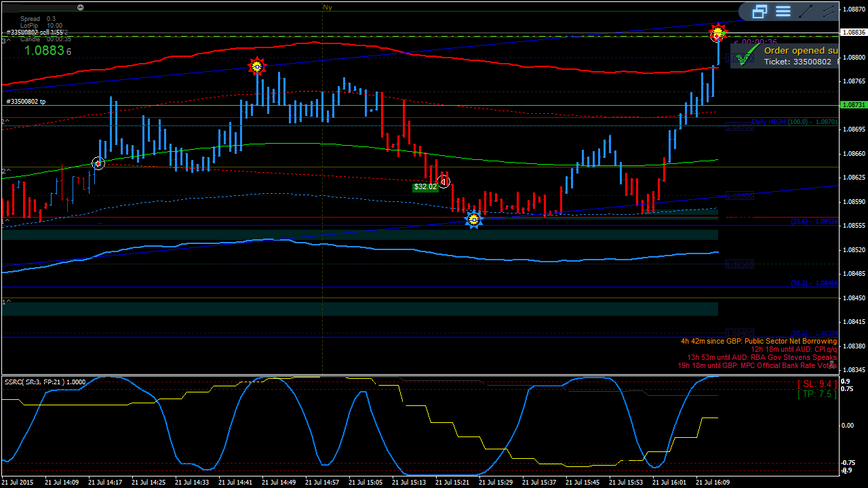Click the GBP Public Sector Net Borrowing news line
This screenshot has height=488, width=868.
(x=759, y=341)
